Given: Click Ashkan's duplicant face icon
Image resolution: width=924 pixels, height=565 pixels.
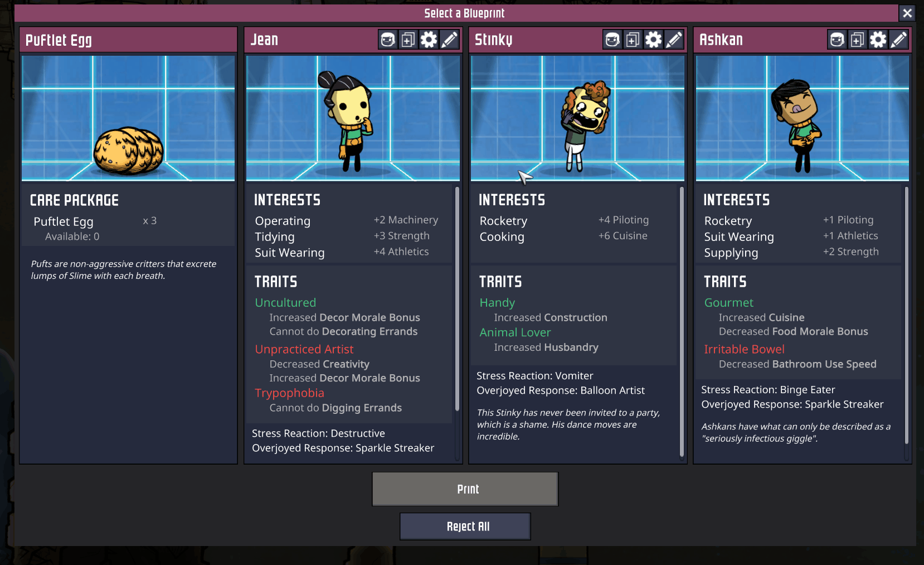Looking at the screenshot, I should click(837, 40).
